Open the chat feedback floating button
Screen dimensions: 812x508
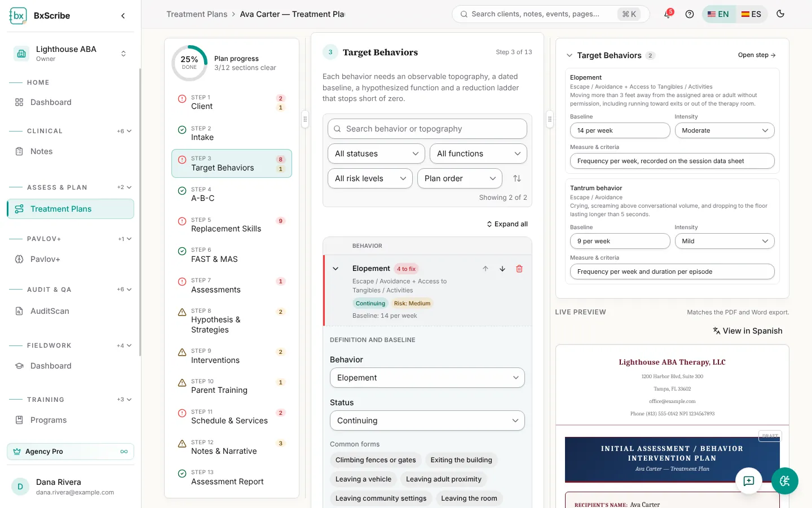[749, 481]
